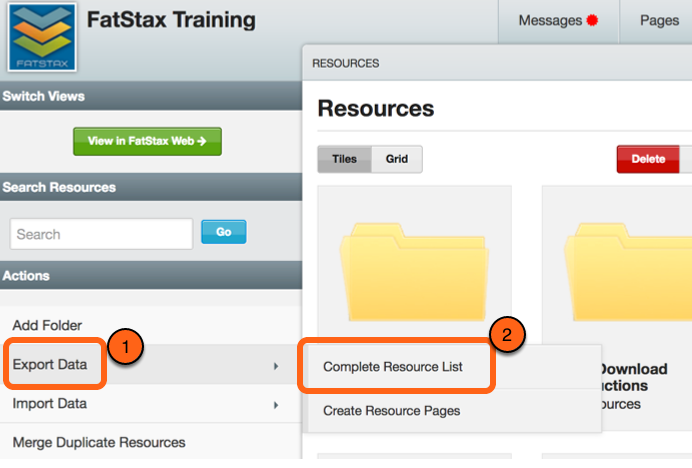Switch to Grid view

[397, 159]
